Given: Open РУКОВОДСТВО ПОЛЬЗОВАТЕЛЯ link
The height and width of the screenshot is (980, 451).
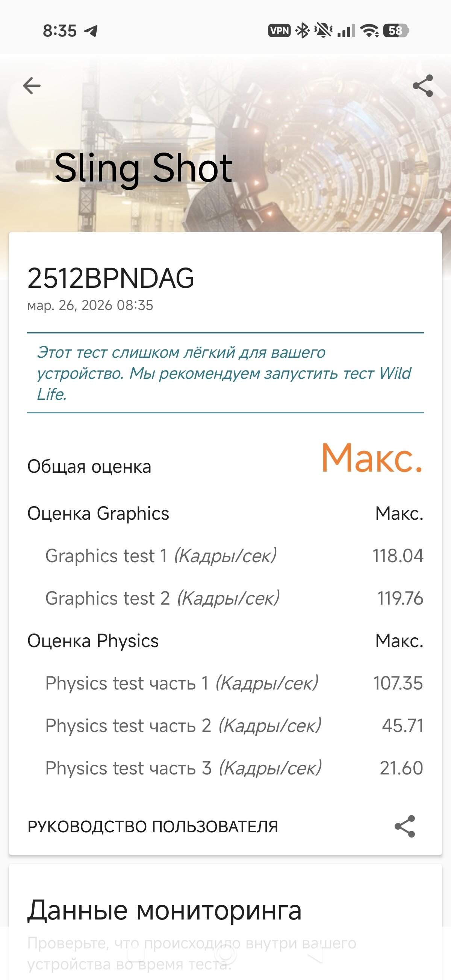Looking at the screenshot, I should [x=153, y=827].
